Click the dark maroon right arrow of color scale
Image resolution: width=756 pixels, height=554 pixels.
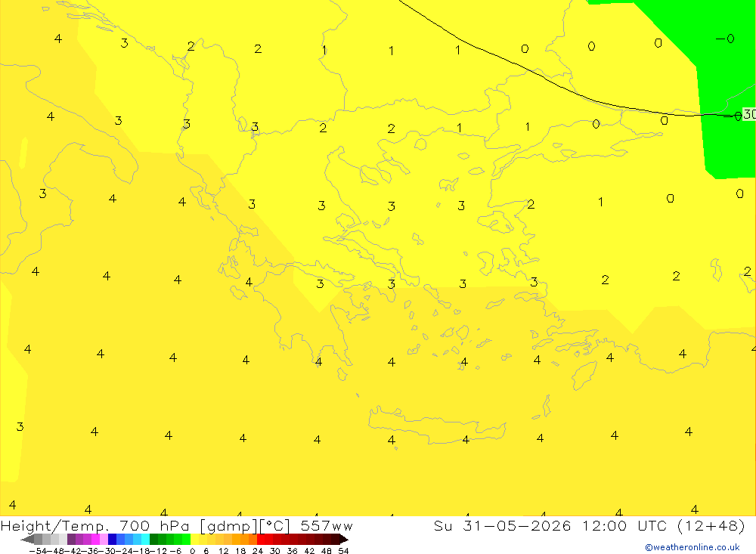pos(344,539)
